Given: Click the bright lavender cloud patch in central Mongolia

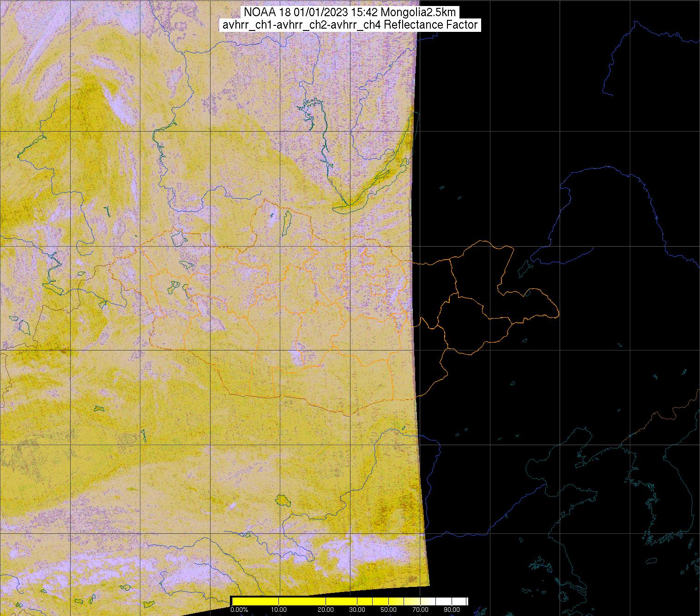Looking at the screenshot, I should [x=295, y=356].
